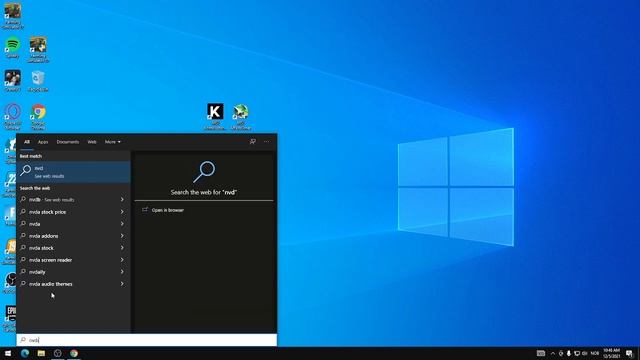The height and width of the screenshot is (360, 640).
Task: Open Microsoft Edge from the taskbar
Action: click(x=25, y=353)
